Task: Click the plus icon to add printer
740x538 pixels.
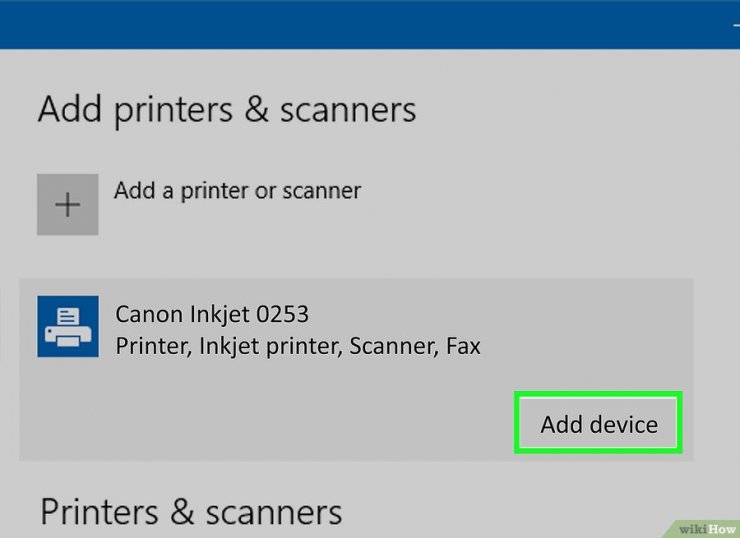Action: click(x=67, y=205)
